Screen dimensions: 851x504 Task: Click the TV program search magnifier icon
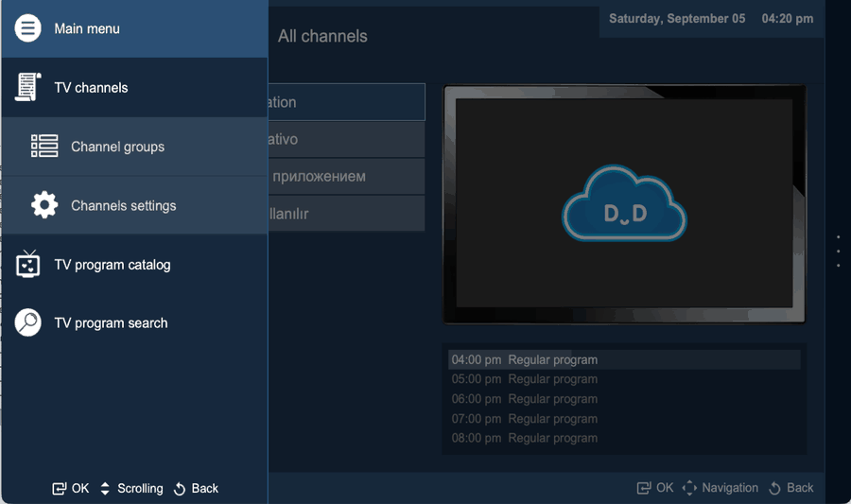[27, 322]
